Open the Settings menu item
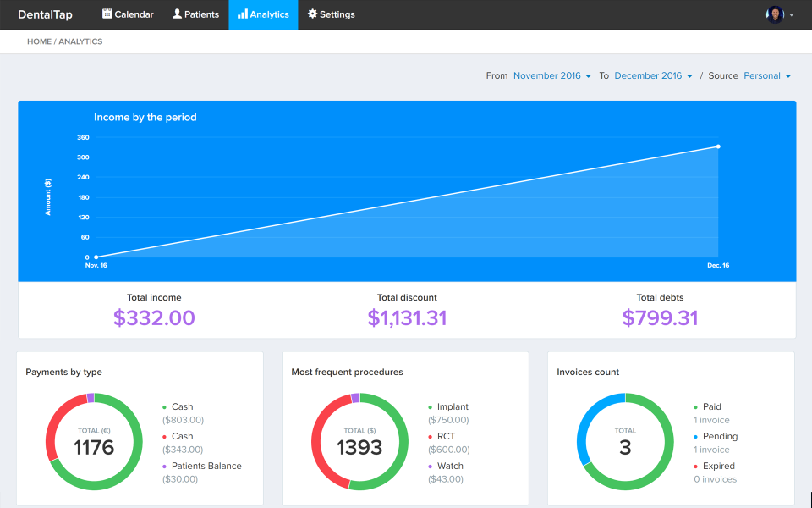This screenshot has width=812, height=508. 332,14
